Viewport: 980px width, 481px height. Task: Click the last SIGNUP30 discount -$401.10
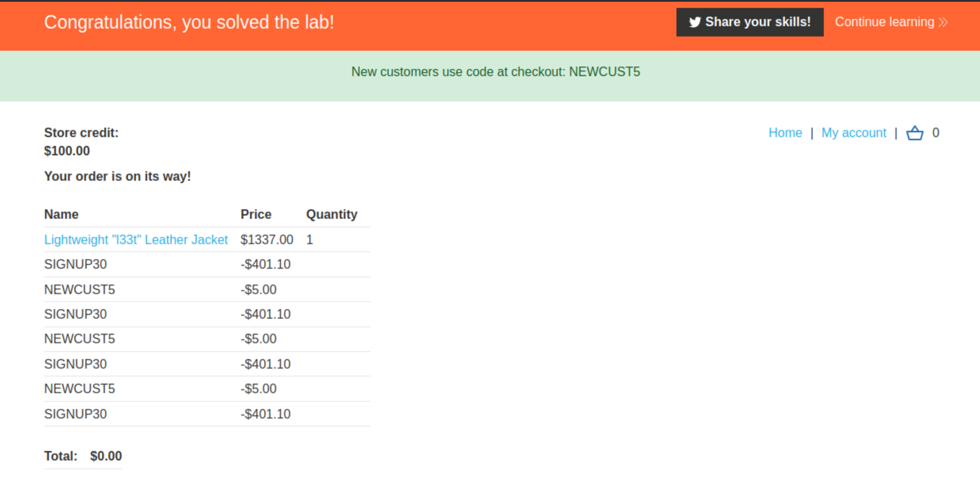click(x=265, y=414)
